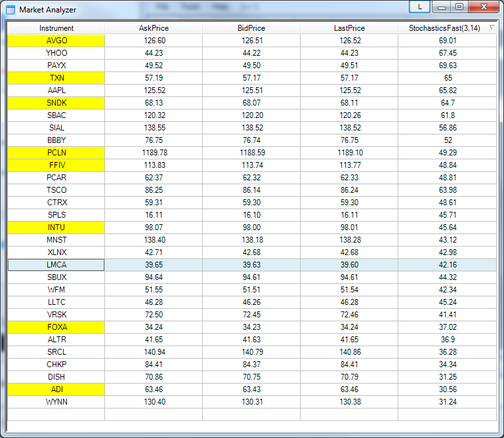Click AskPrice value 1189.78 for PCLN
The width and height of the screenshot is (504, 438).
155,153
